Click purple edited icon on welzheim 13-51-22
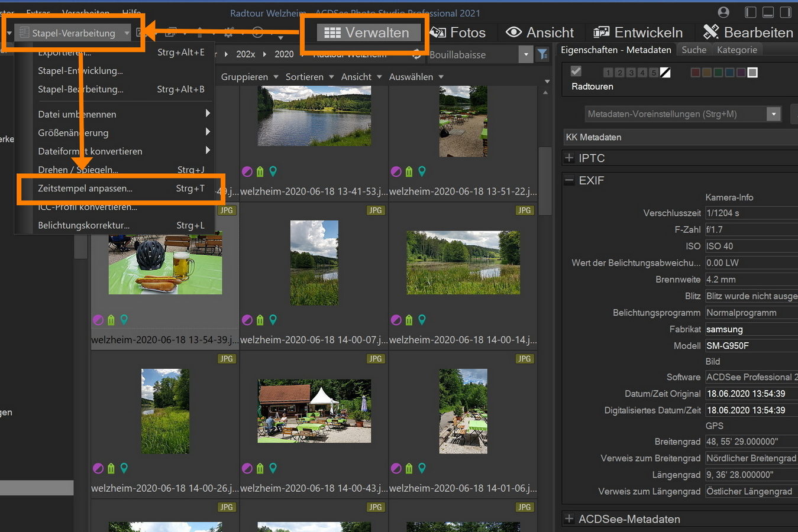 pyautogui.click(x=396, y=171)
